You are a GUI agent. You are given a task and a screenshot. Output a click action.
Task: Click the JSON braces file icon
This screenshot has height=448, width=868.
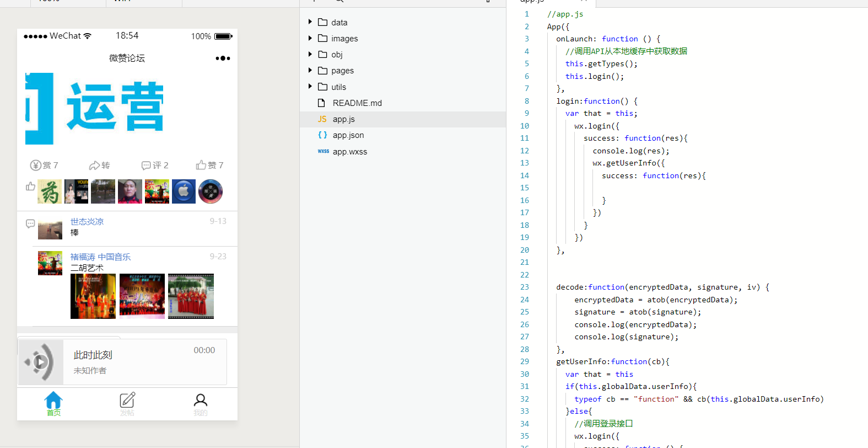click(322, 135)
